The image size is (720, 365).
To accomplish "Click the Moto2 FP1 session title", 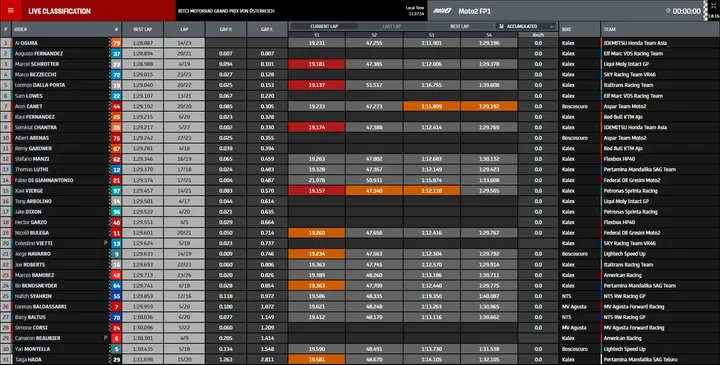I will point(474,11).
